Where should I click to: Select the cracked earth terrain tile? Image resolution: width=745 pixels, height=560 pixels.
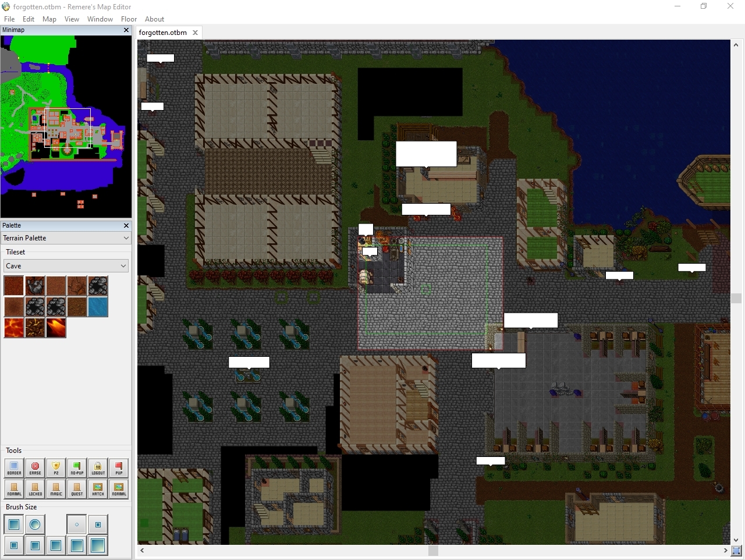[x=77, y=286]
